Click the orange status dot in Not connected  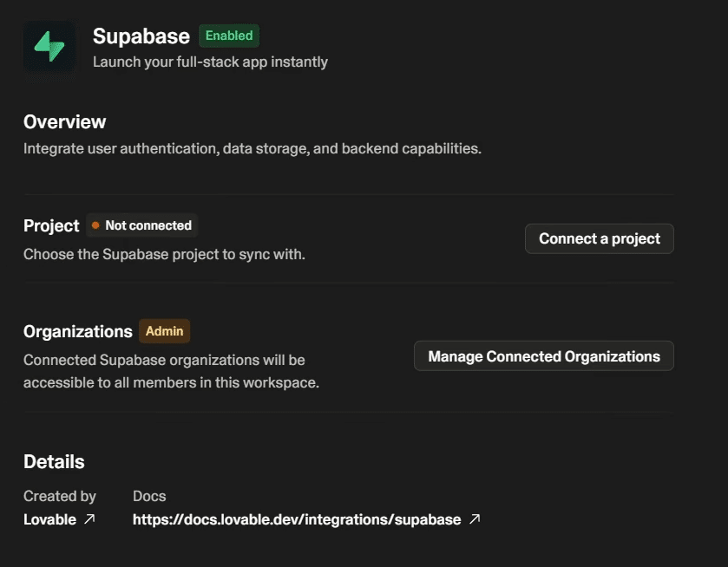click(95, 225)
